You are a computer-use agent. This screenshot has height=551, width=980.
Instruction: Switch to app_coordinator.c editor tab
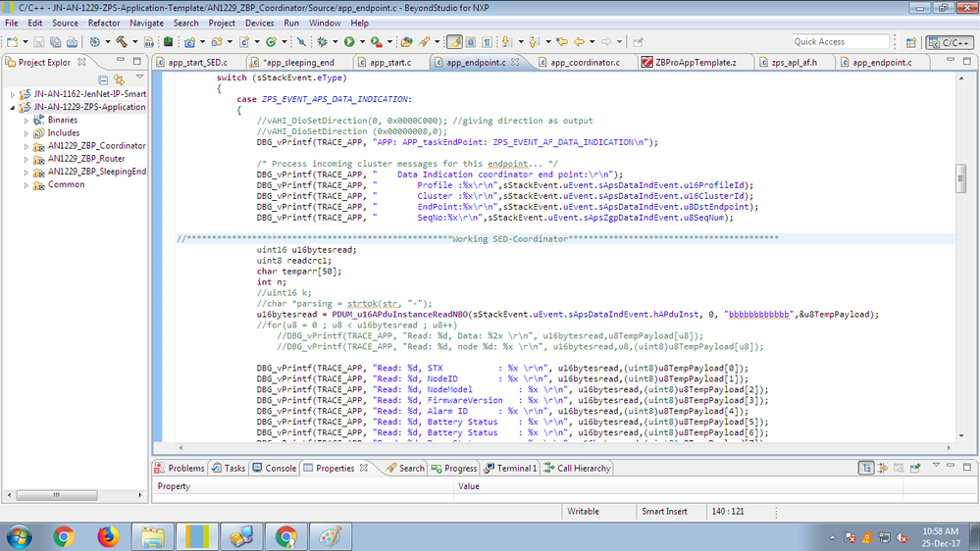coord(585,63)
